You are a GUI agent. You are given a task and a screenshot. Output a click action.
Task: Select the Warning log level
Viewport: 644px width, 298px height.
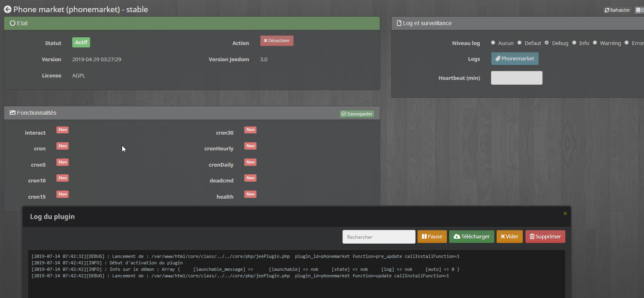coord(595,43)
